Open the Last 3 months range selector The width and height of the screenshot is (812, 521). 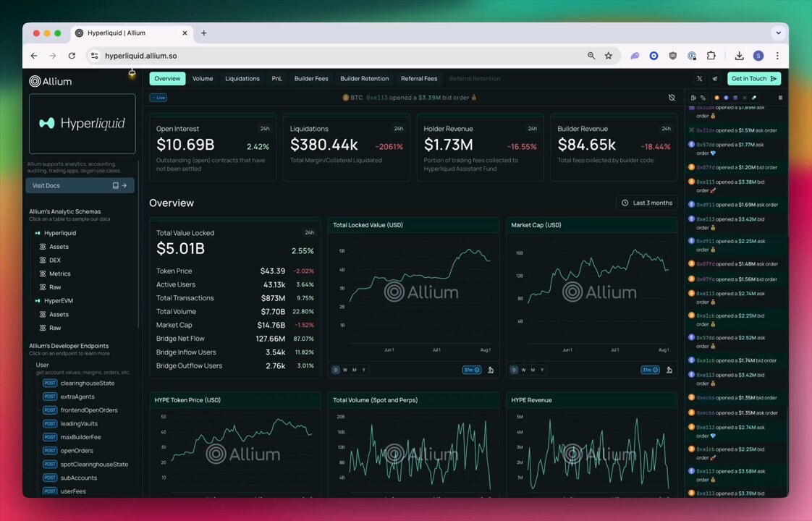tap(647, 203)
